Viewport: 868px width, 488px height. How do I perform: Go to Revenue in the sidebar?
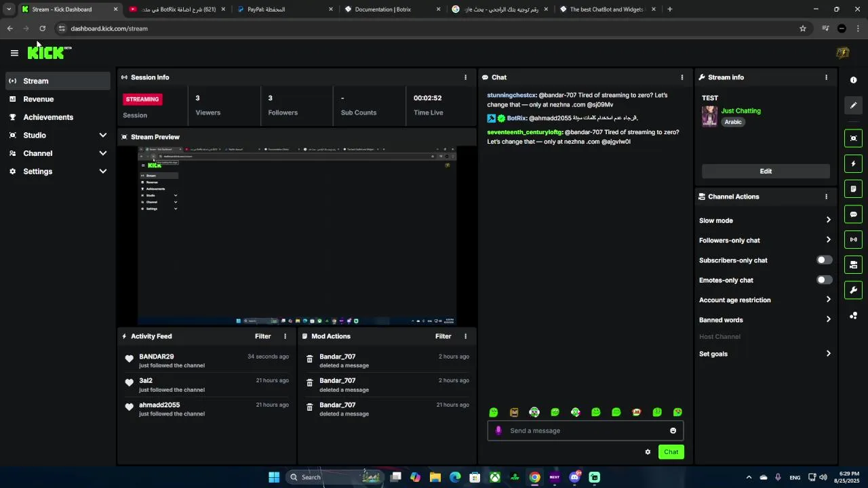tap(58, 99)
